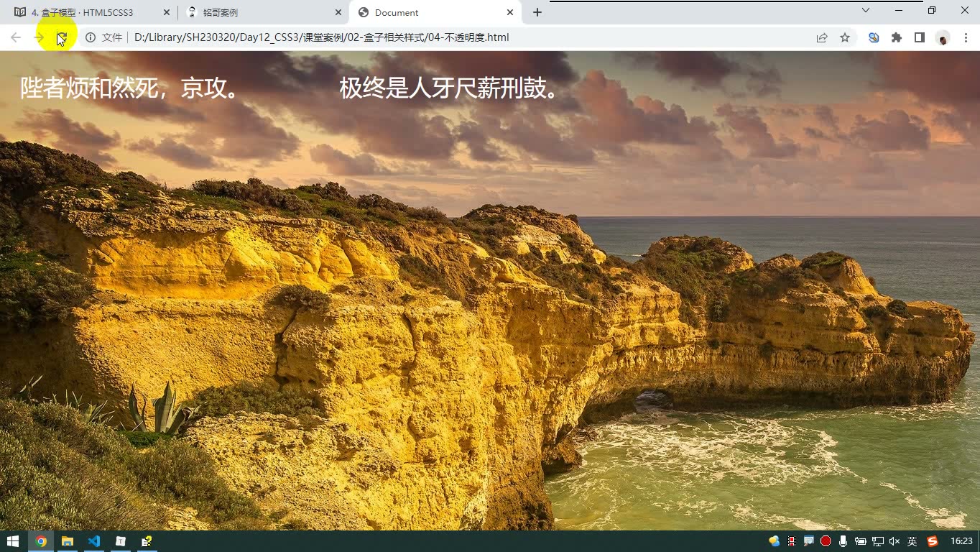The image size is (980, 552).
Task: Close the Document tab
Action: [x=510, y=12]
